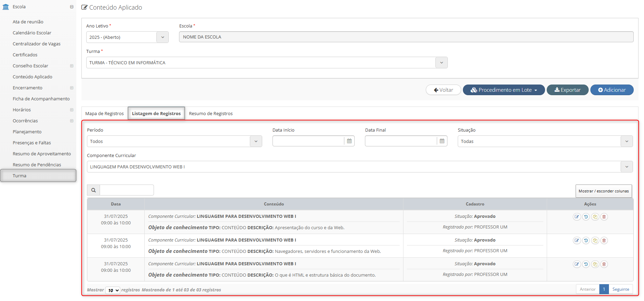644x301 pixels.
Task: Switch to Mapa de Registros tab
Action: [x=104, y=114]
